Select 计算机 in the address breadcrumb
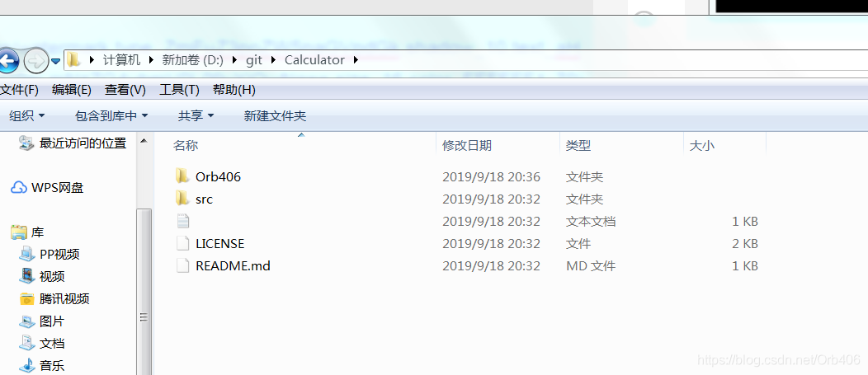The height and width of the screenshot is (375, 868). point(122,59)
